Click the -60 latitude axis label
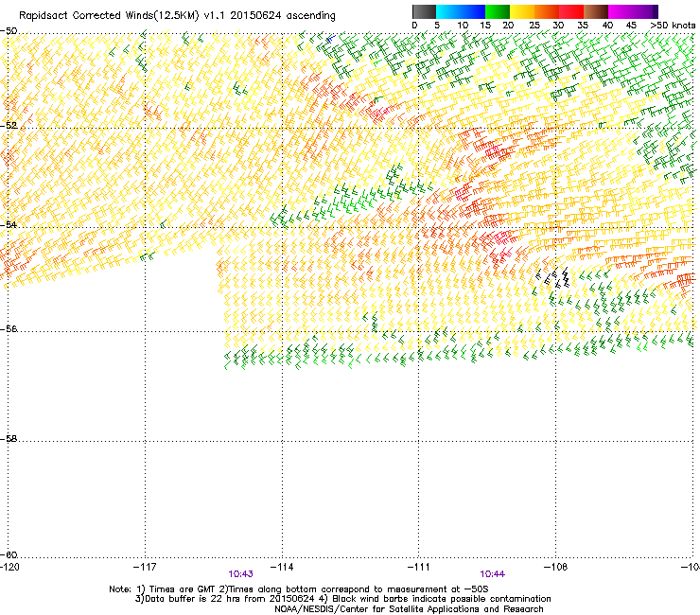The height and width of the screenshot is (615, 700). (x=9, y=554)
